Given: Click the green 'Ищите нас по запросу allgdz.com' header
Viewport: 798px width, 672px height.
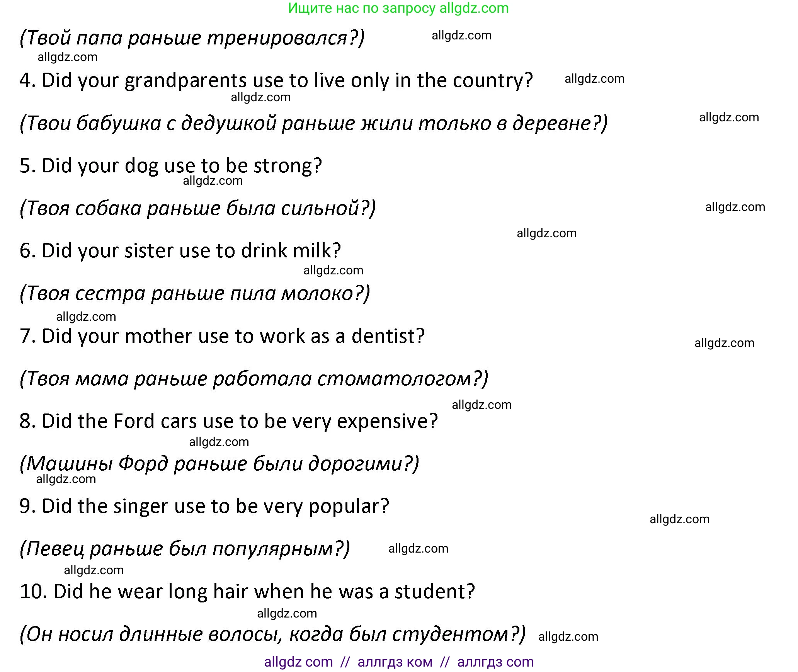Looking at the screenshot, I should (x=398, y=8).
